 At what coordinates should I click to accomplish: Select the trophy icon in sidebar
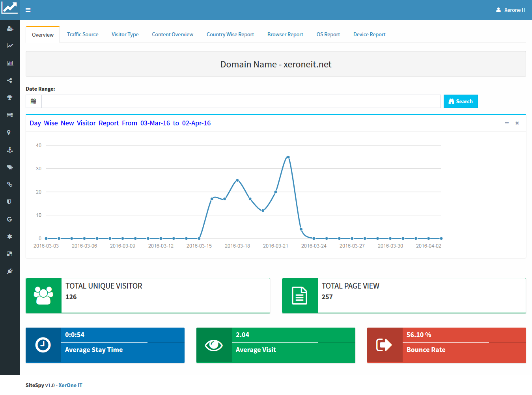[x=9, y=98]
